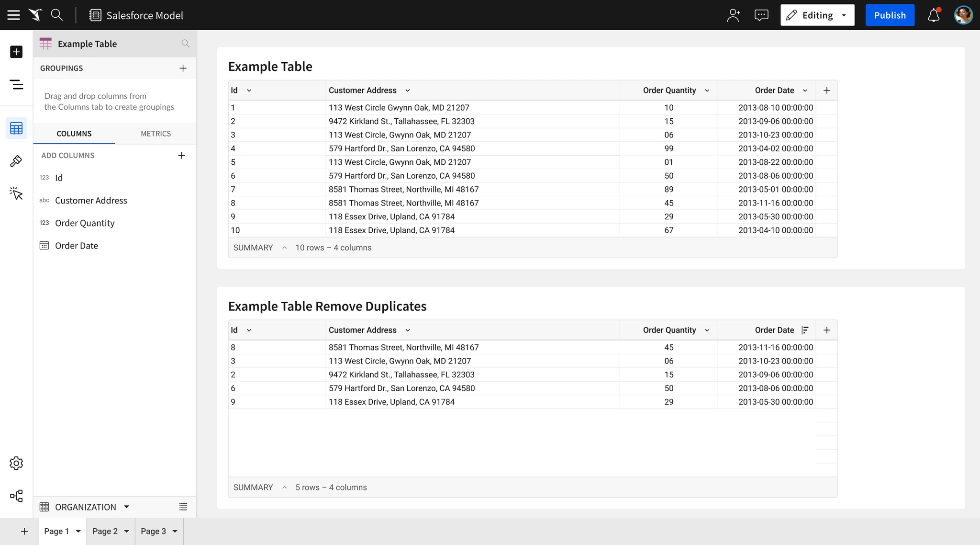Expand the ORGANIZATION dropdown

click(x=126, y=507)
